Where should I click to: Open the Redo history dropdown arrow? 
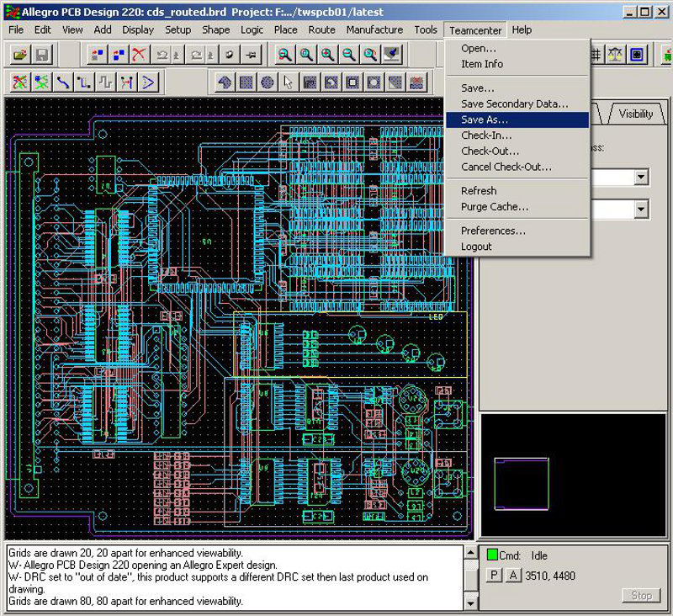pyautogui.click(x=211, y=55)
